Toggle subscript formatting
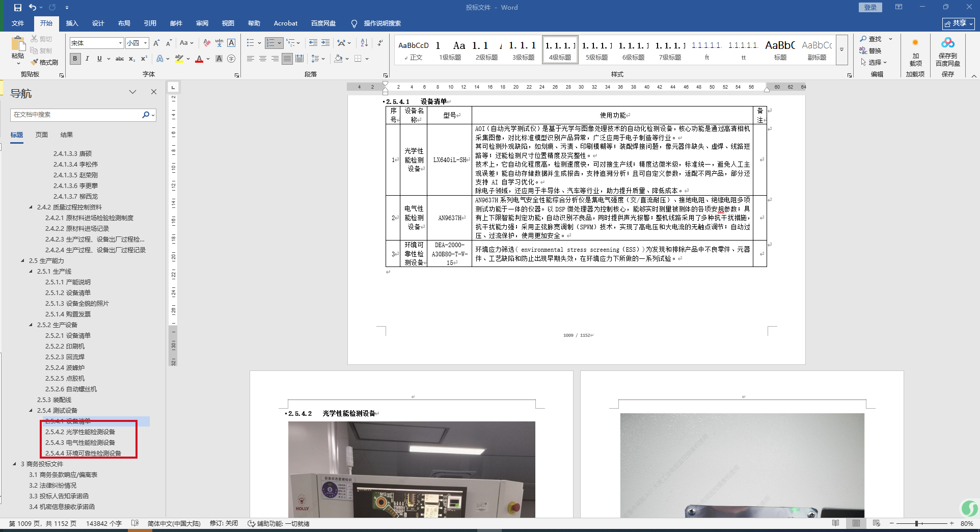Screen dimensions: 980x532 (x=132, y=59)
